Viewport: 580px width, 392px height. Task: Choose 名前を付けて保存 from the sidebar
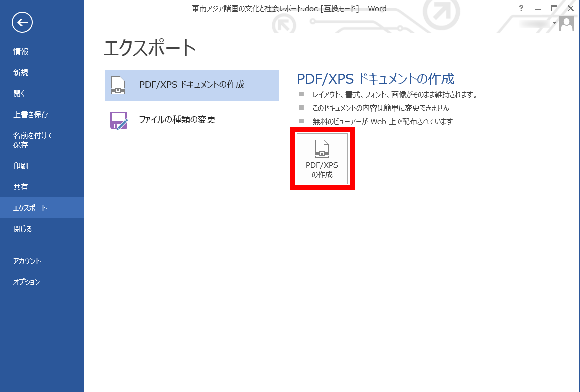pyautogui.click(x=31, y=140)
